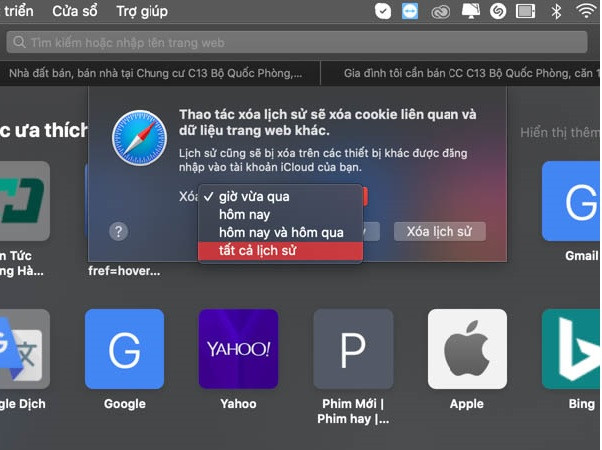Click the circular S menu bar icon
This screenshot has height=450, width=602.
pos(498,11)
